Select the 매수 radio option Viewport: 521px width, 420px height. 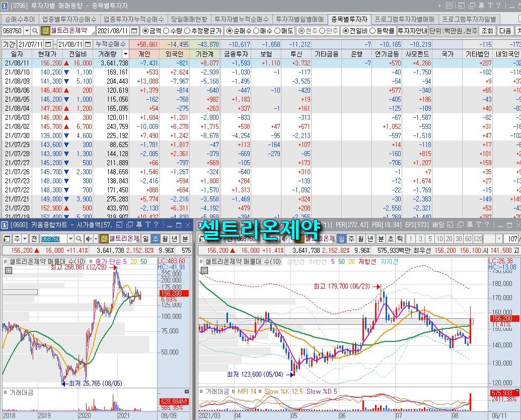coord(256,31)
